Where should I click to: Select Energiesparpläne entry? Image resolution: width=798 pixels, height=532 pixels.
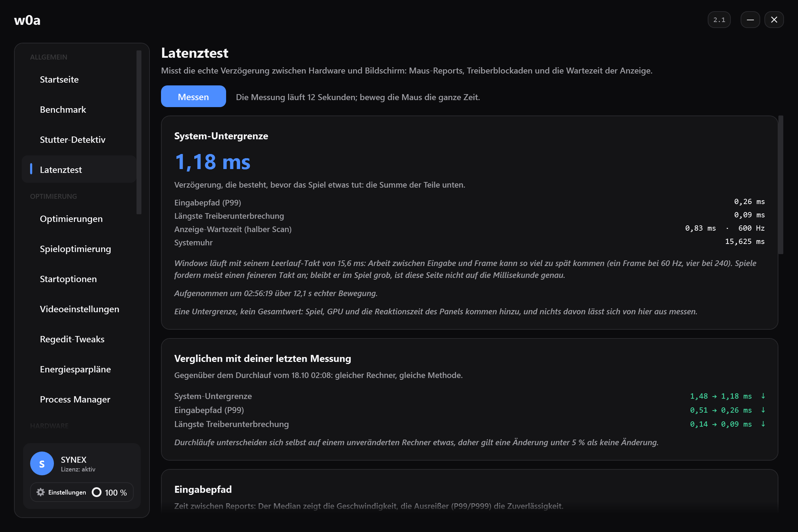tap(79, 369)
